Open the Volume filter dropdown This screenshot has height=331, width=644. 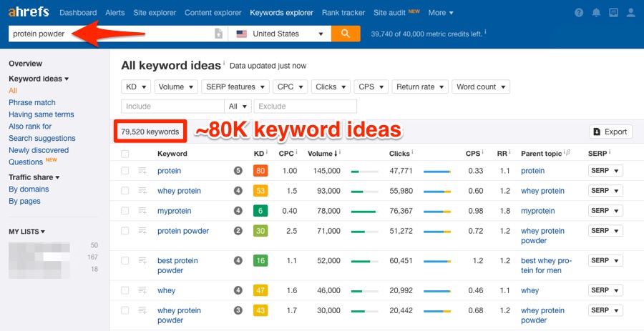click(176, 87)
